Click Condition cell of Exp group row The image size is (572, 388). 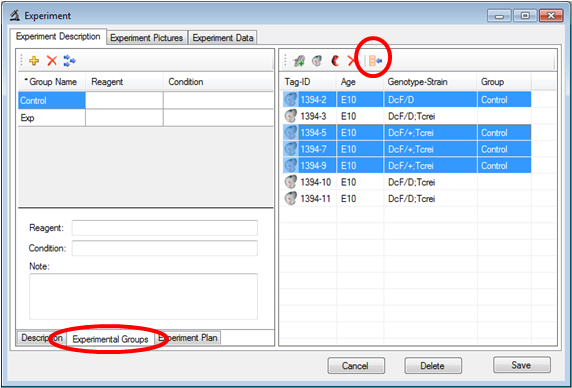pos(218,118)
